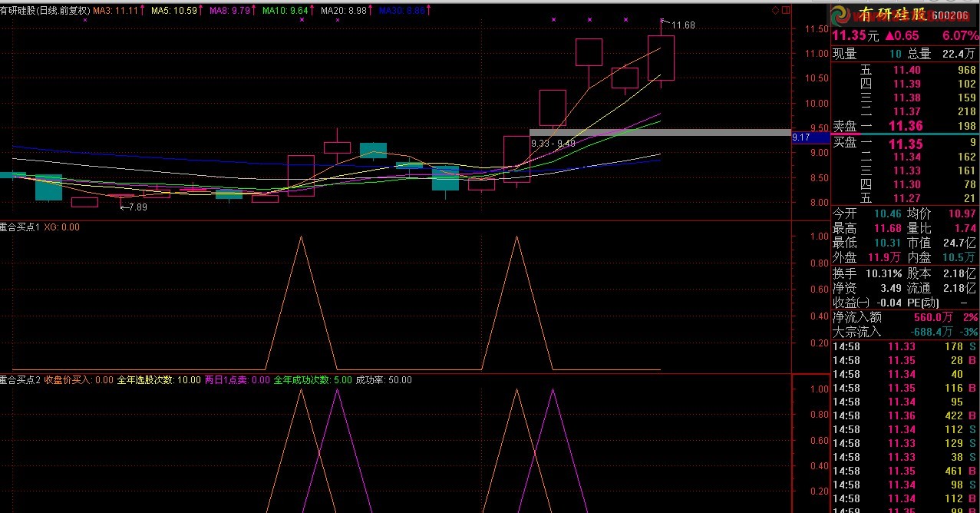Click the 全年选股次数: 10.00 label
This screenshot has width=980, height=513.
(157, 379)
